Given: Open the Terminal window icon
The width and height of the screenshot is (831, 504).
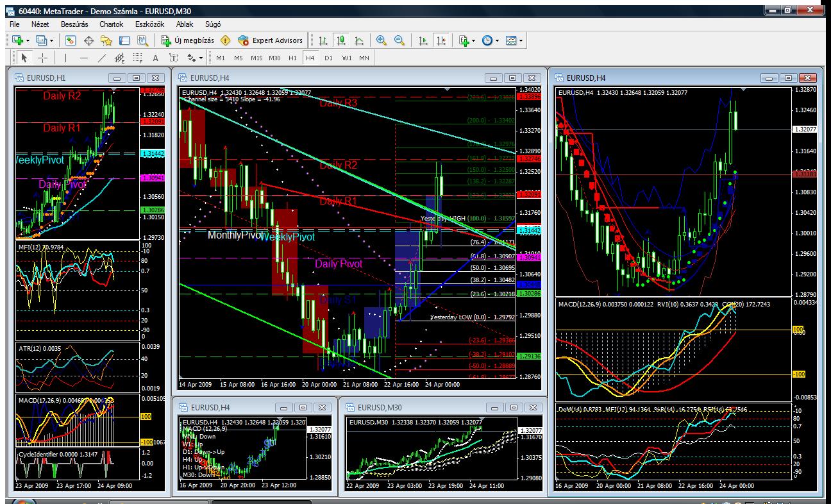Looking at the screenshot, I should [125, 40].
